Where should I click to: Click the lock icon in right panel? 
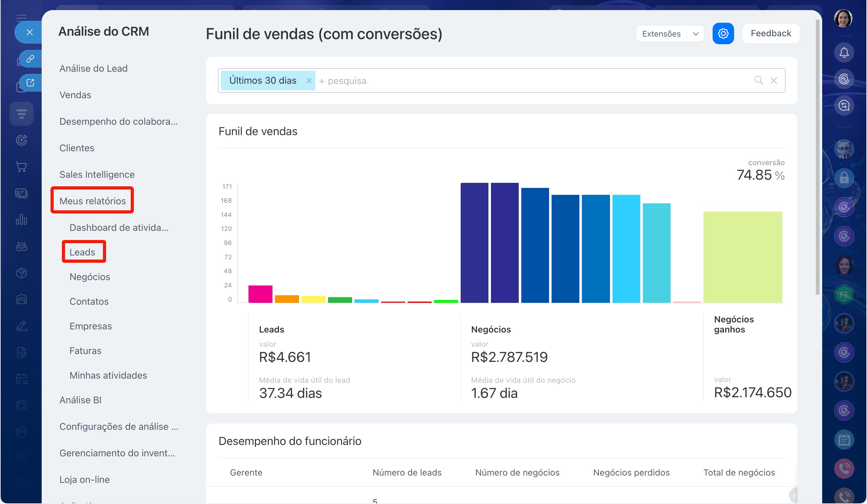click(x=844, y=178)
